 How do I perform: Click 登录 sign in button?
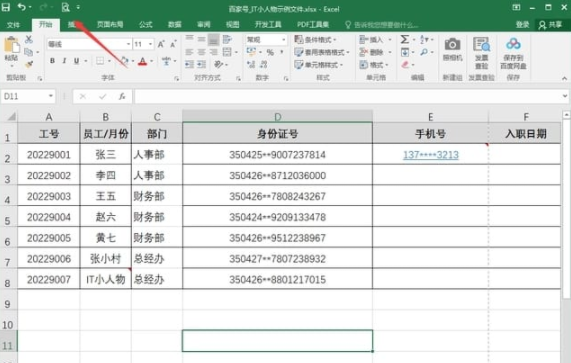523,24
